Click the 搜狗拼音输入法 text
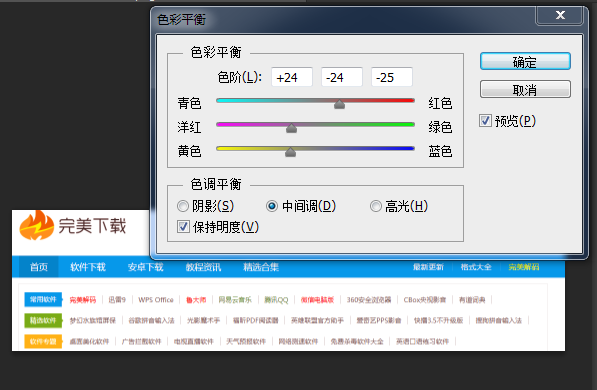597x390 pixels. pyautogui.click(x=498, y=320)
